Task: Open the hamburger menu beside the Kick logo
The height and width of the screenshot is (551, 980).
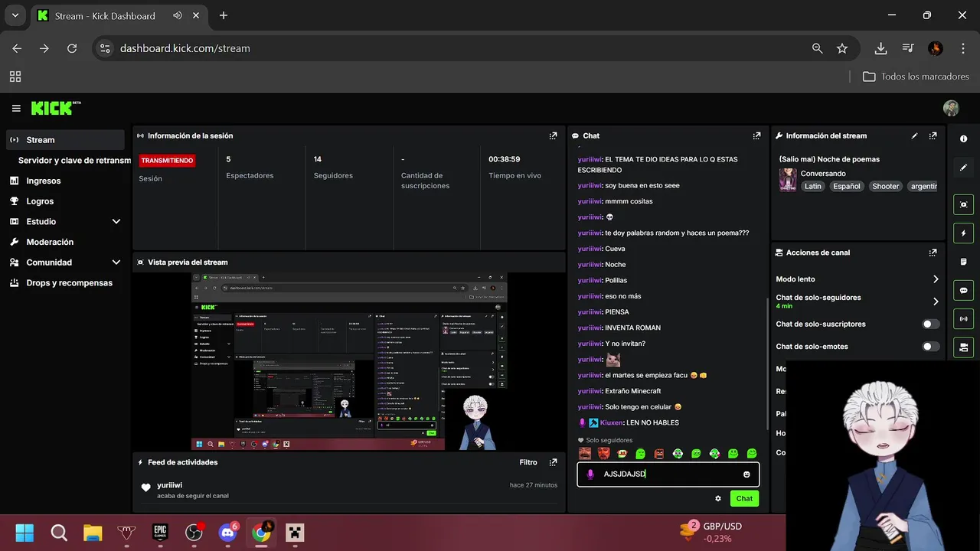Action: click(16, 109)
